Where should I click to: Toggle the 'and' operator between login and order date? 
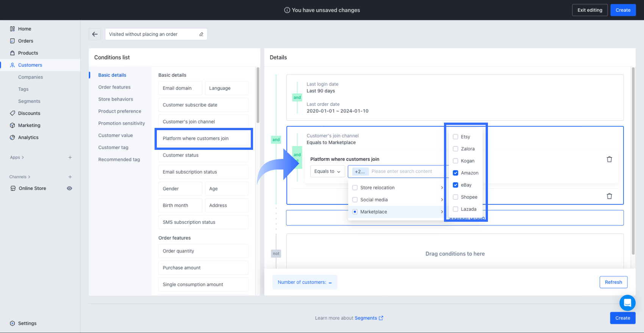[297, 98]
